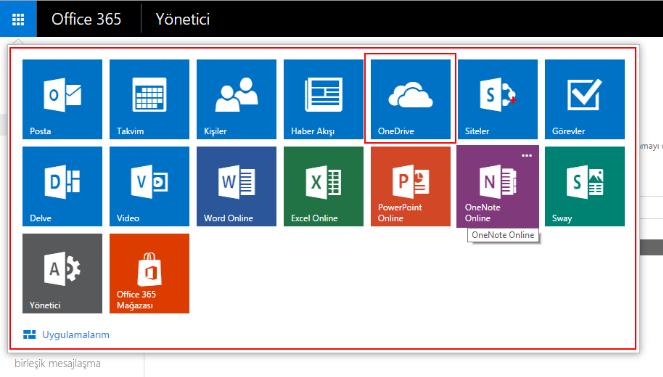Open the Siteler SharePoint tile
The width and height of the screenshot is (663, 377).
[x=498, y=99]
